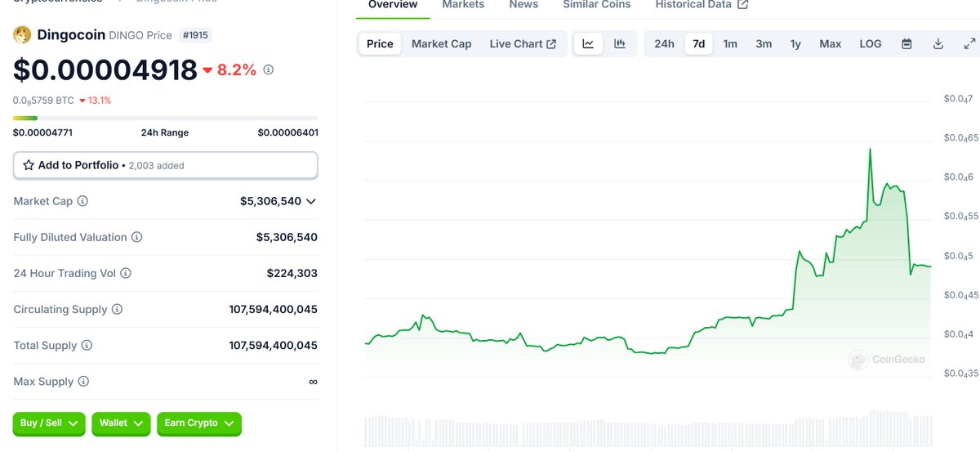Show Fully Diluted Valuation info icon
This screenshot has width=980, height=452.
[136, 237]
